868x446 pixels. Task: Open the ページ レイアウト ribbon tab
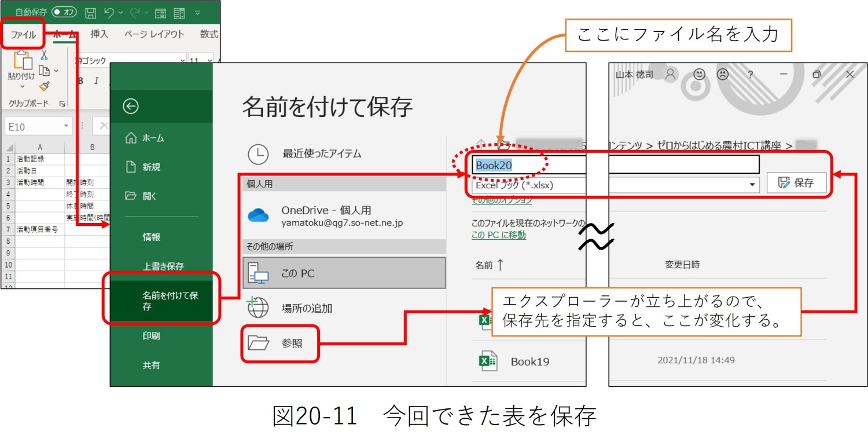click(x=154, y=34)
